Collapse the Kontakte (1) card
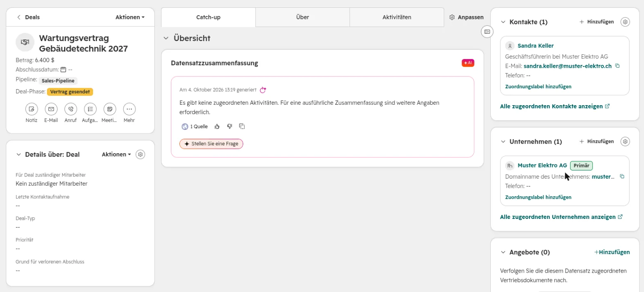 coord(503,22)
